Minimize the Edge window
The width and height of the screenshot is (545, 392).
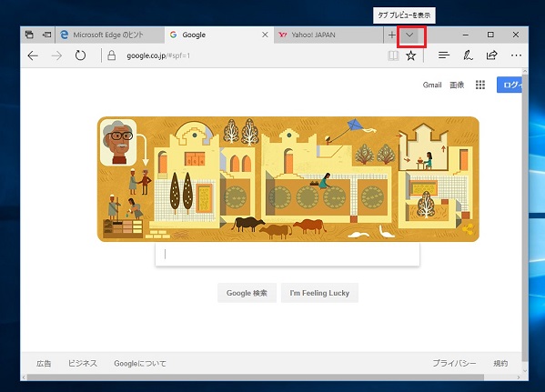pyautogui.click(x=466, y=35)
